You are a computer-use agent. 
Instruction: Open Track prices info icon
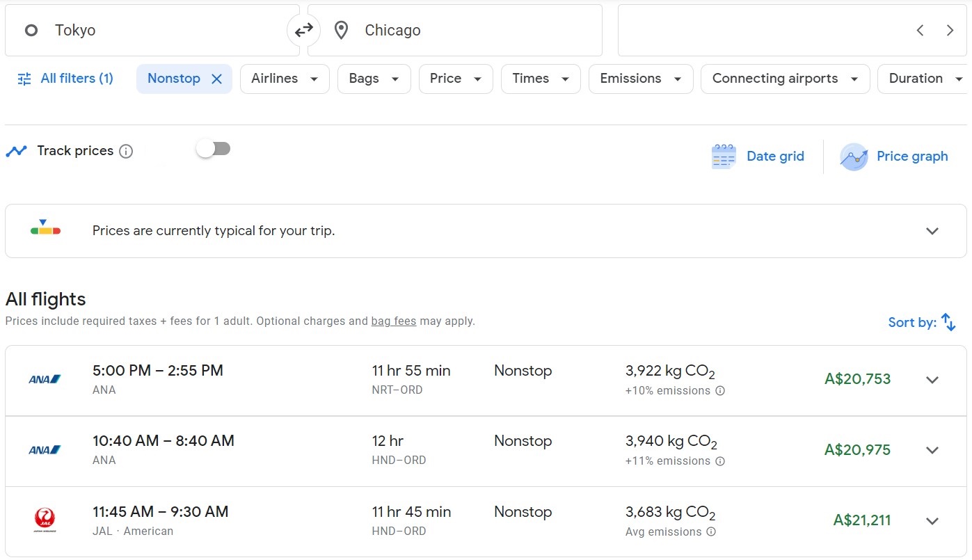(x=126, y=151)
